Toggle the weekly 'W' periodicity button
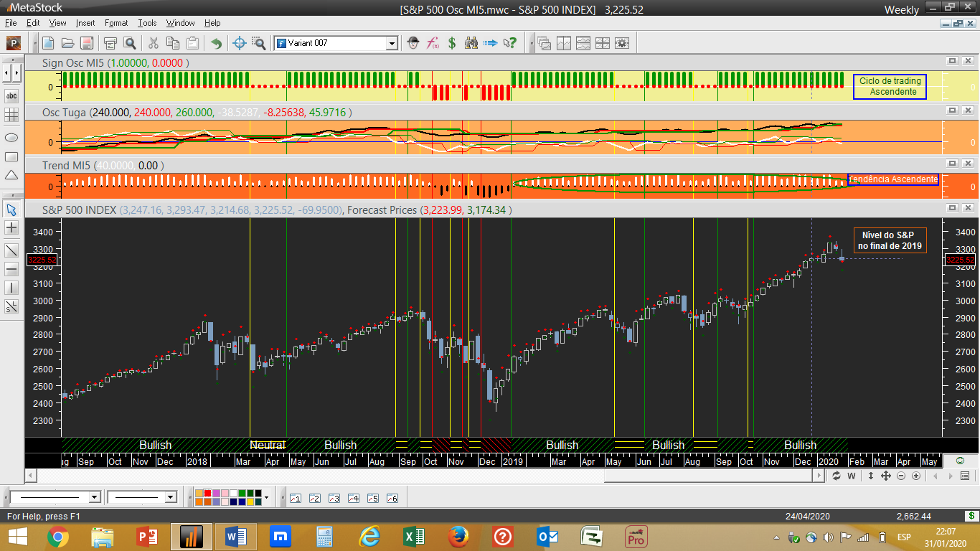Screen dimensions: 980x551 click(852, 476)
